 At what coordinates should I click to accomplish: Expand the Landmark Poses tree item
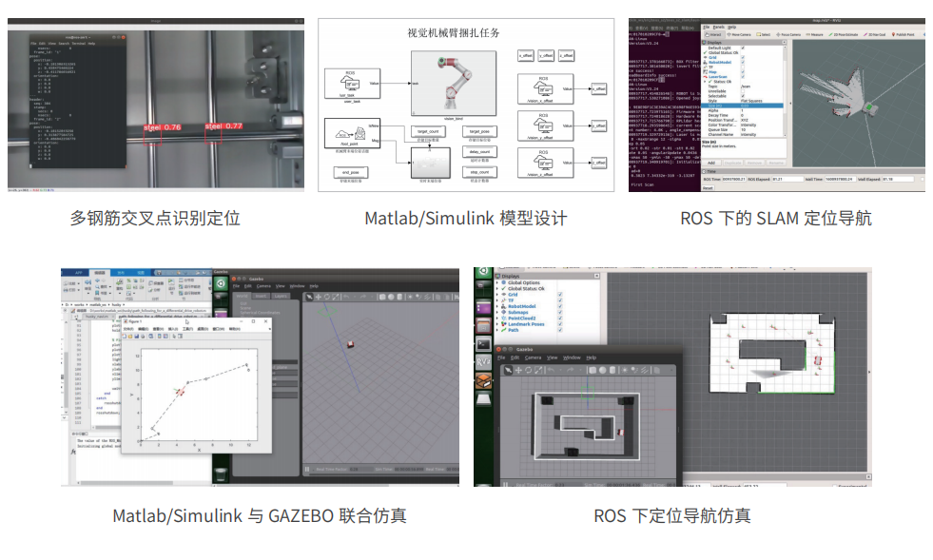click(x=497, y=324)
